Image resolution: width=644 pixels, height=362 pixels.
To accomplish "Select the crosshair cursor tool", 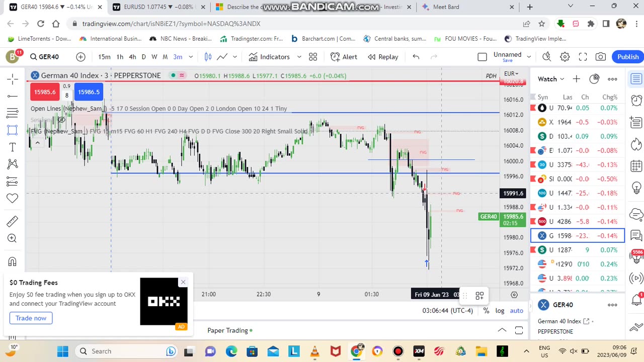I will 13,78.
